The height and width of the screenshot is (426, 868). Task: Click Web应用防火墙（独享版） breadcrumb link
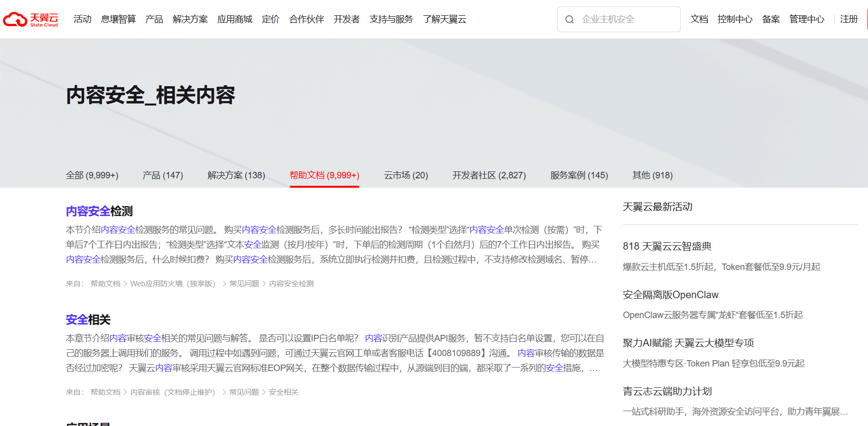[x=173, y=284]
